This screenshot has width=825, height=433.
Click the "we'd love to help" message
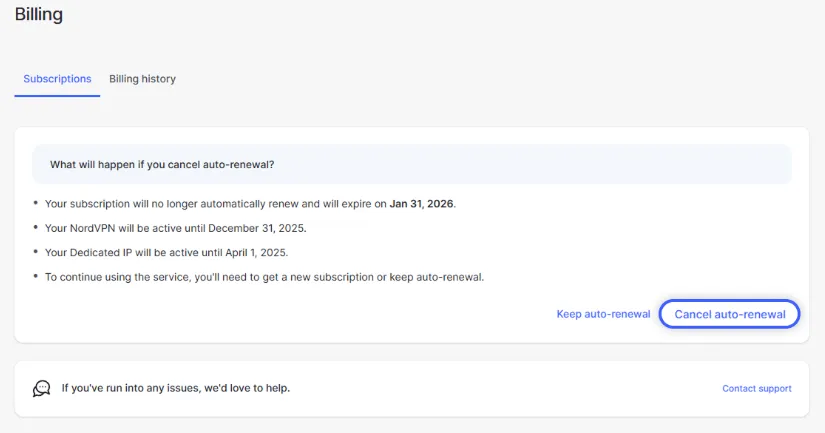click(176, 388)
